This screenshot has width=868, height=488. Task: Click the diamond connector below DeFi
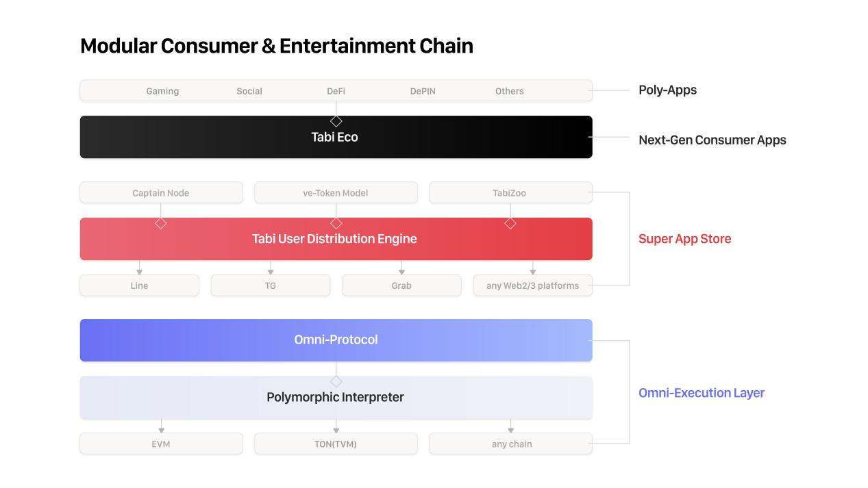336,121
